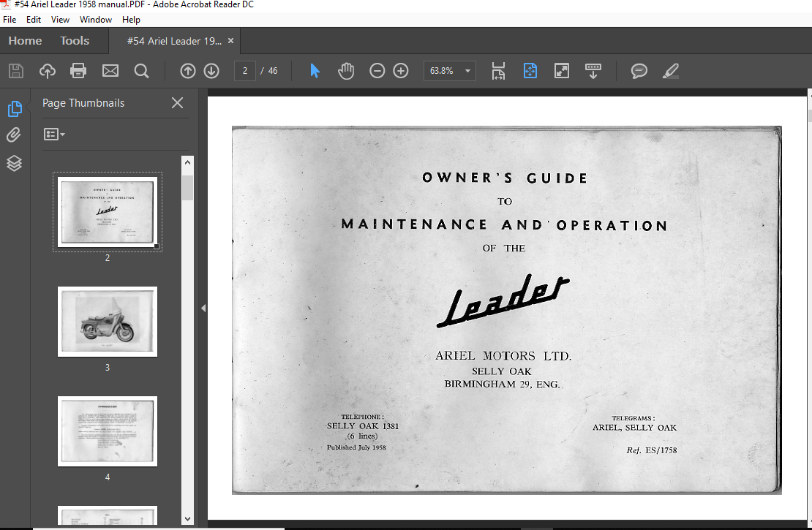Expand thumbnail options dropdown menu
Screen dimensions: 812x530
click(55, 135)
